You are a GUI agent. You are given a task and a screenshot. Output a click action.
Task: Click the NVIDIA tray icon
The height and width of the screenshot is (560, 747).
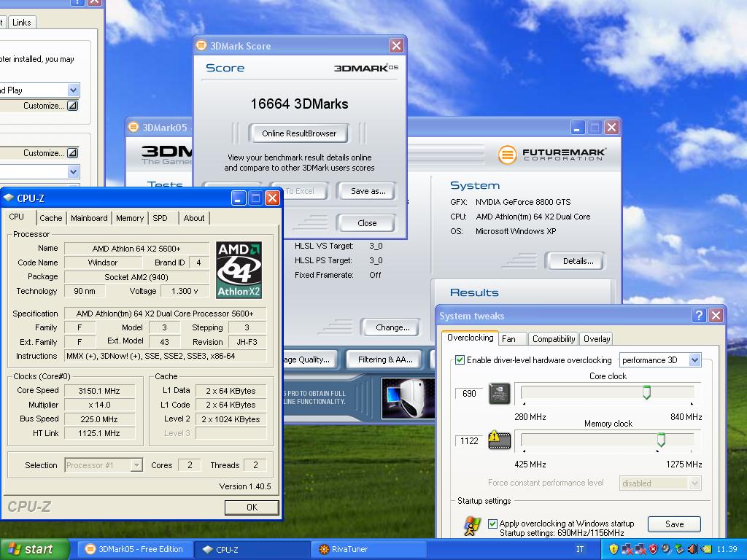point(706,549)
